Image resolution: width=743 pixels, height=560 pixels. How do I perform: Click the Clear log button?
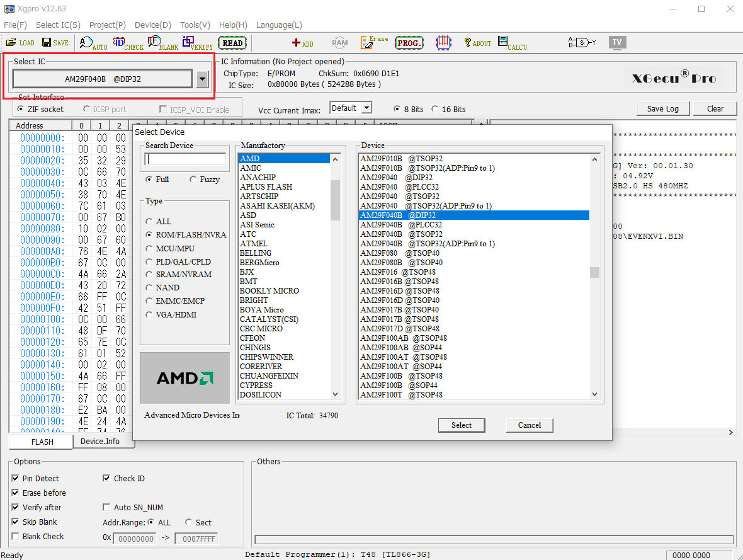pos(715,108)
